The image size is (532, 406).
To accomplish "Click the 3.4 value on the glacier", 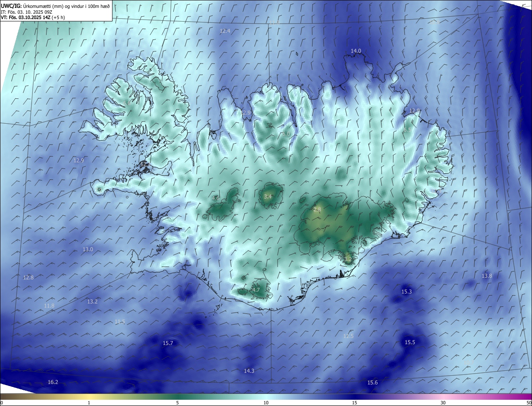I will 268,197.
